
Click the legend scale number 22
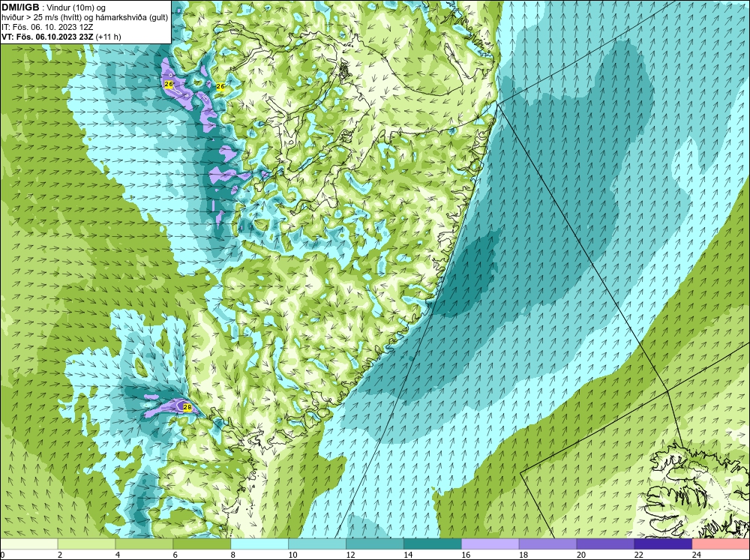[x=638, y=555]
